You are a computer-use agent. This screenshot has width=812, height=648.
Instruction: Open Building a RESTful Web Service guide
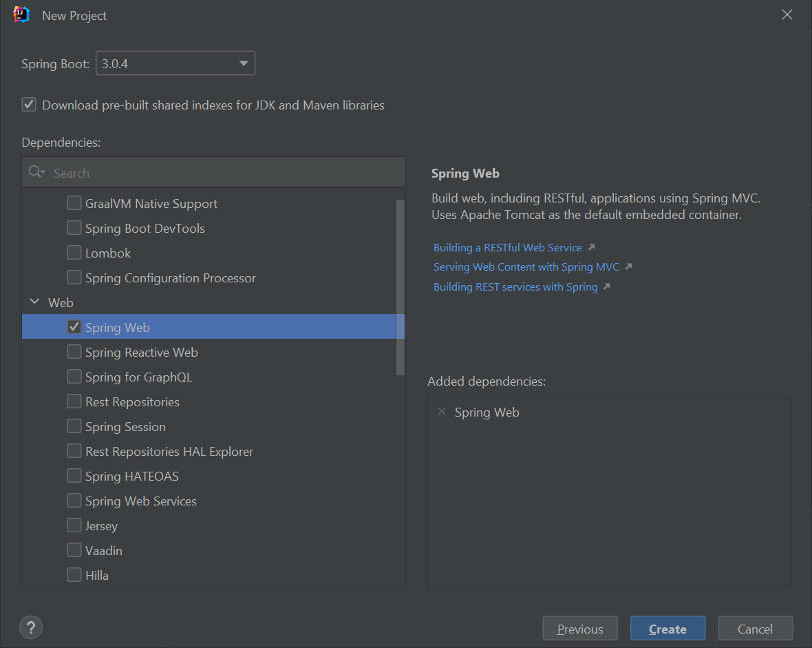(508, 248)
